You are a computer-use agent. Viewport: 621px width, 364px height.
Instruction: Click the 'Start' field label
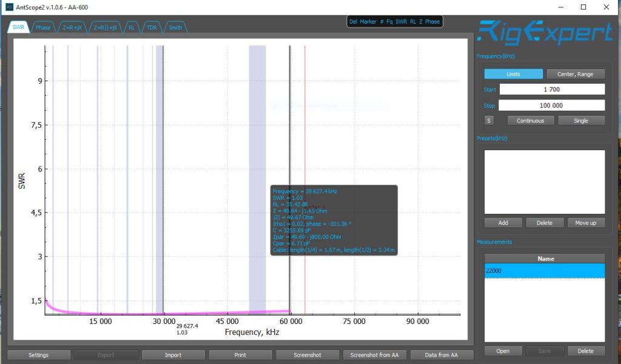pyautogui.click(x=489, y=90)
